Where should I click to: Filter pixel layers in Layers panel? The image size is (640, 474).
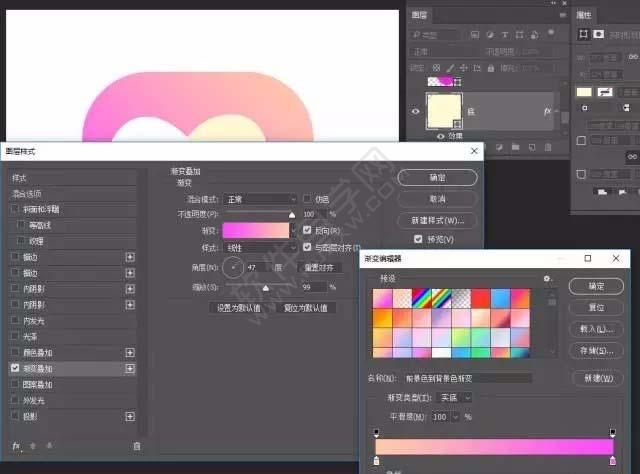tap(475, 35)
